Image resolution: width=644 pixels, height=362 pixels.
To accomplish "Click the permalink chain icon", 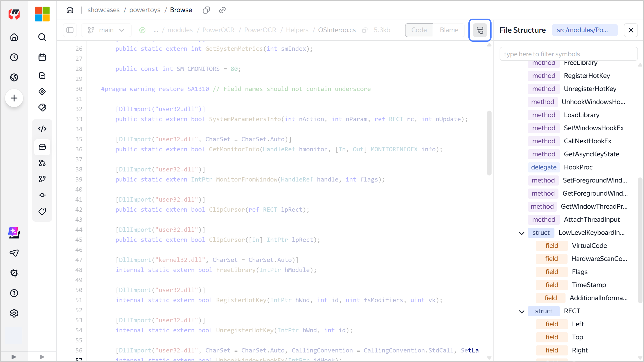I will pyautogui.click(x=222, y=10).
